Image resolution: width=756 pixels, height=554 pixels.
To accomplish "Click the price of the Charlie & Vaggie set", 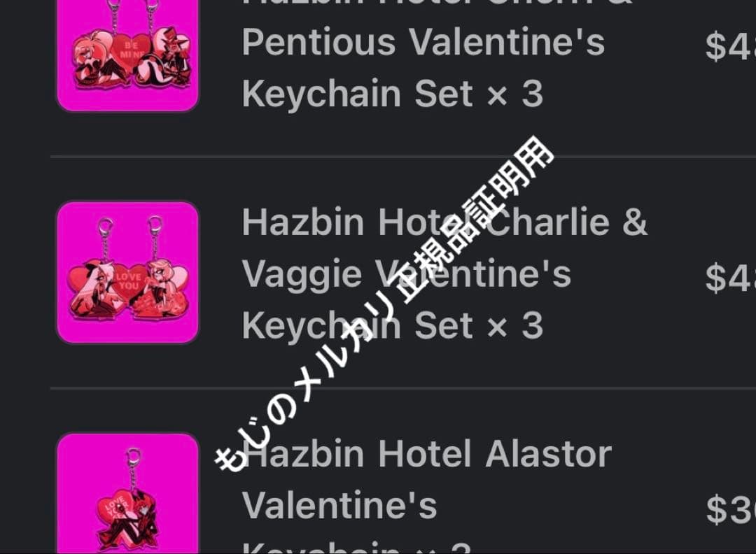I will pos(730,278).
